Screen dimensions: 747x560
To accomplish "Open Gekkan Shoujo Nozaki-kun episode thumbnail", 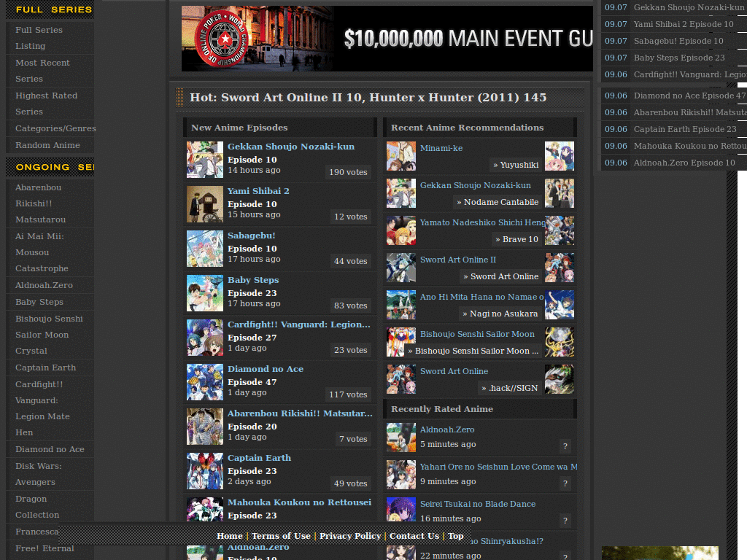I will [205, 160].
